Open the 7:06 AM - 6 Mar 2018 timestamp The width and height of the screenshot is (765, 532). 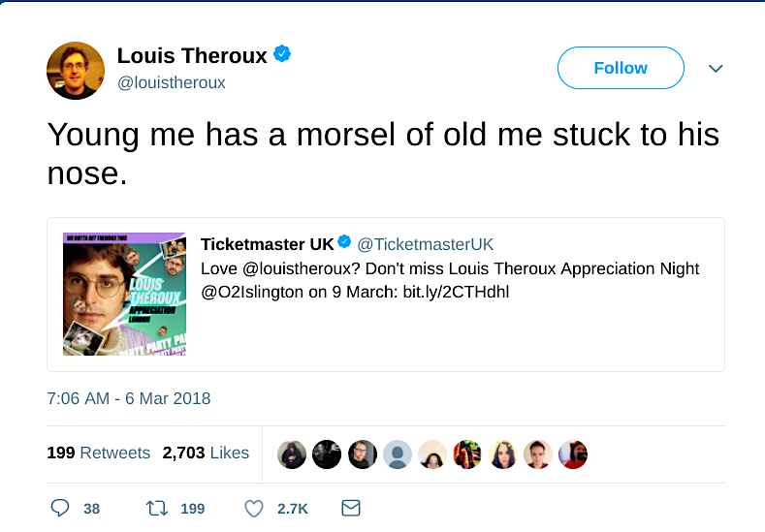pyautogui.click(x=129, y=398)
